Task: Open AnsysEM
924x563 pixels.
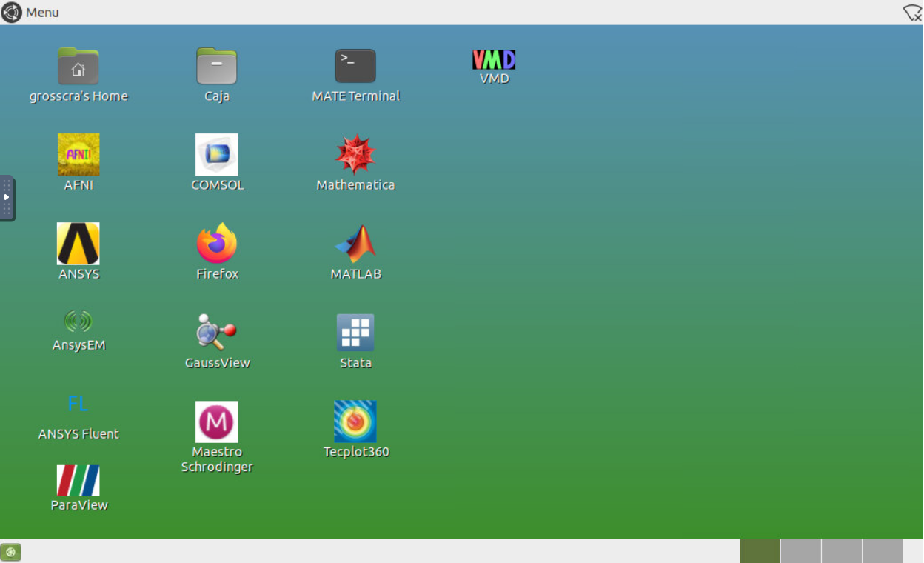Action: (x=78, y=322)
